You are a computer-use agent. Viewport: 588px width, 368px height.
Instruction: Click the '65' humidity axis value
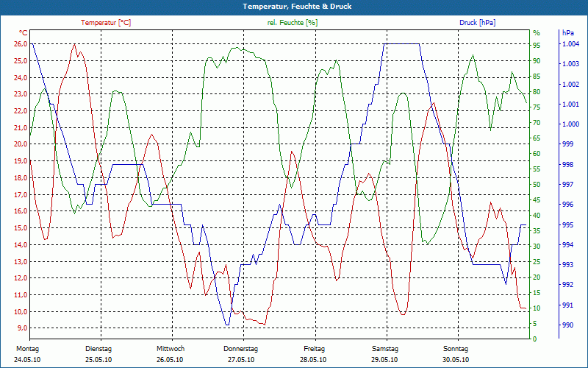537,138
